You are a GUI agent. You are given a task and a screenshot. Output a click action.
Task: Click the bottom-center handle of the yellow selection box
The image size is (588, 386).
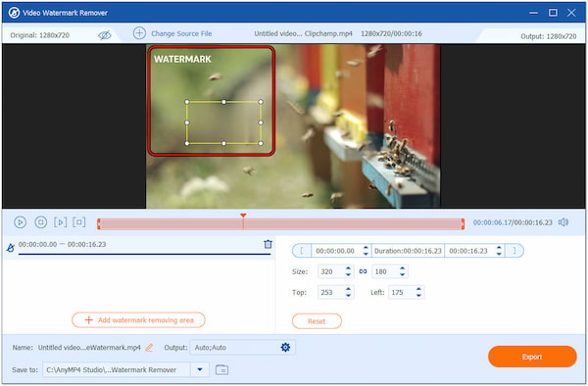(223, 143)
